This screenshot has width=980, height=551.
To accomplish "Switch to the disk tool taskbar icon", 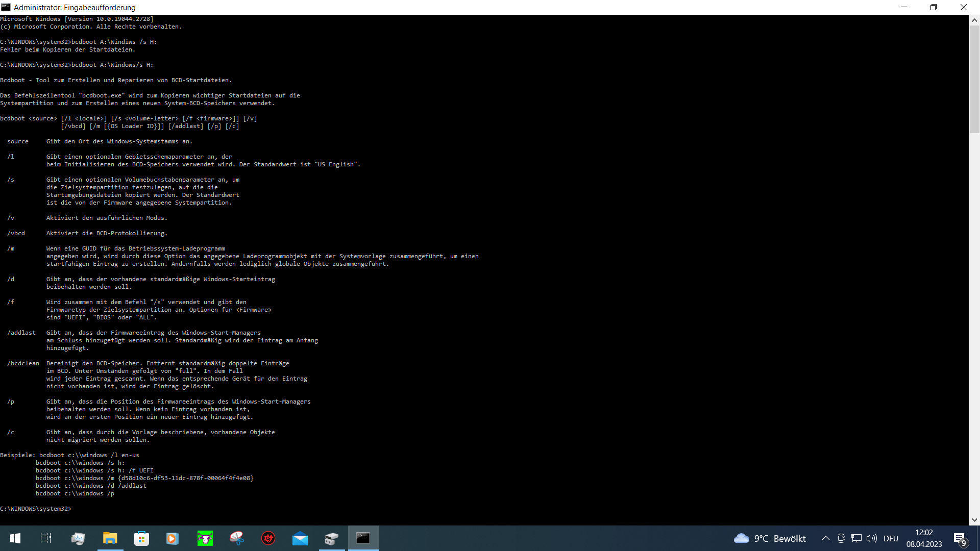I will tap(332, 538).
